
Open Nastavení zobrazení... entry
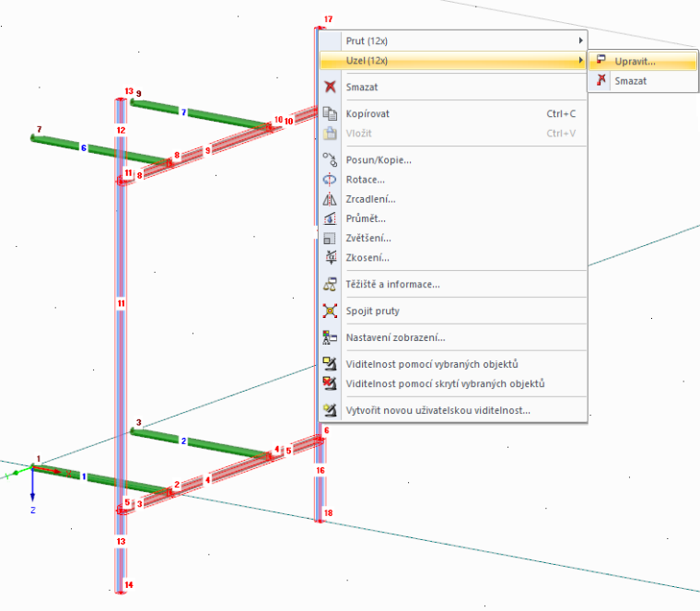tap(452, 337)
